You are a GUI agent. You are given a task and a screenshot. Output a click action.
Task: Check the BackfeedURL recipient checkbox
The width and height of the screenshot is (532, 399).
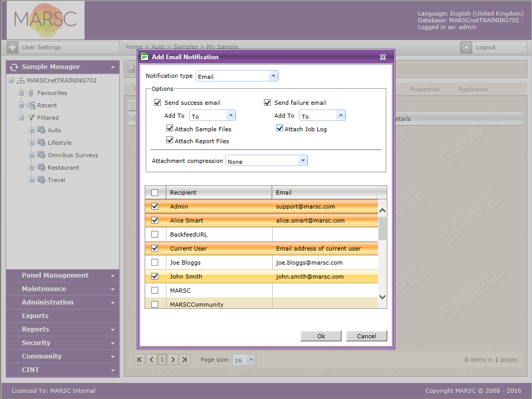155,235
